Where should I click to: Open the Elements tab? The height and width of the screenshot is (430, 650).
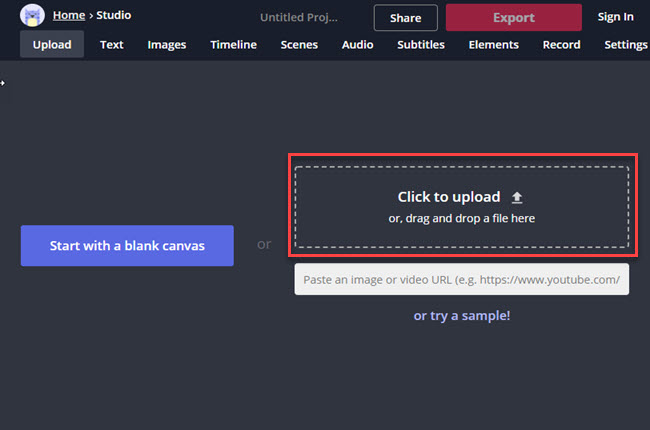(493, 45)
